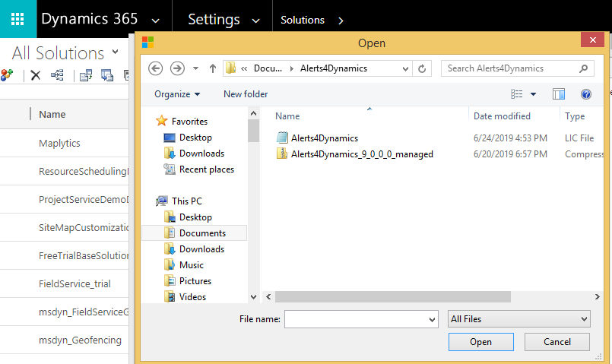Click New folder in the dialog toolbar

[x=246, y=94]
